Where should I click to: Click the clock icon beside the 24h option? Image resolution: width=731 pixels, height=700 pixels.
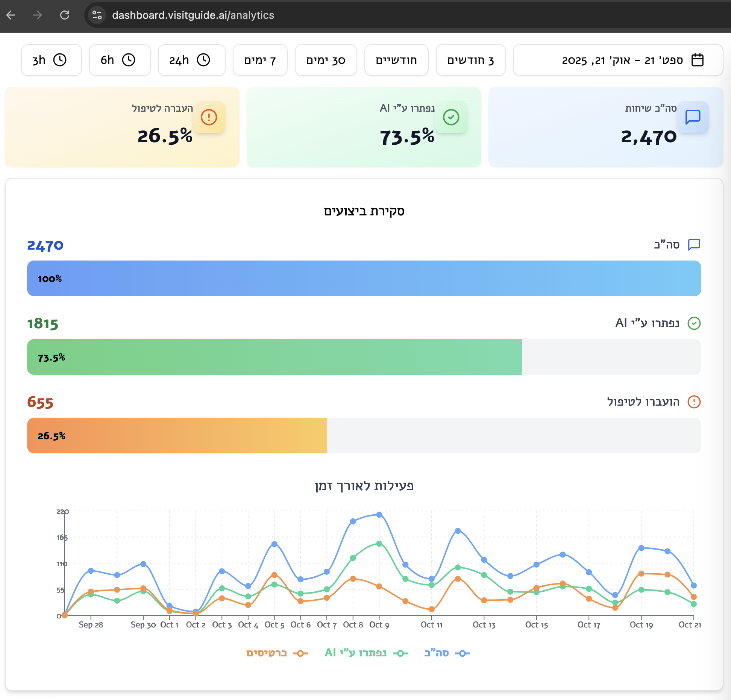[x=203, y=60]
